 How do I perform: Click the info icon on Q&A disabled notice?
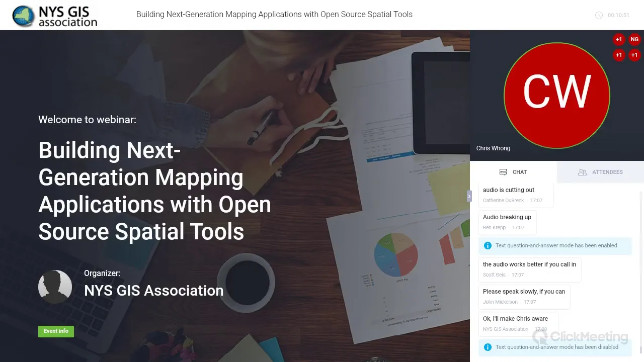[x=487, y=347]
